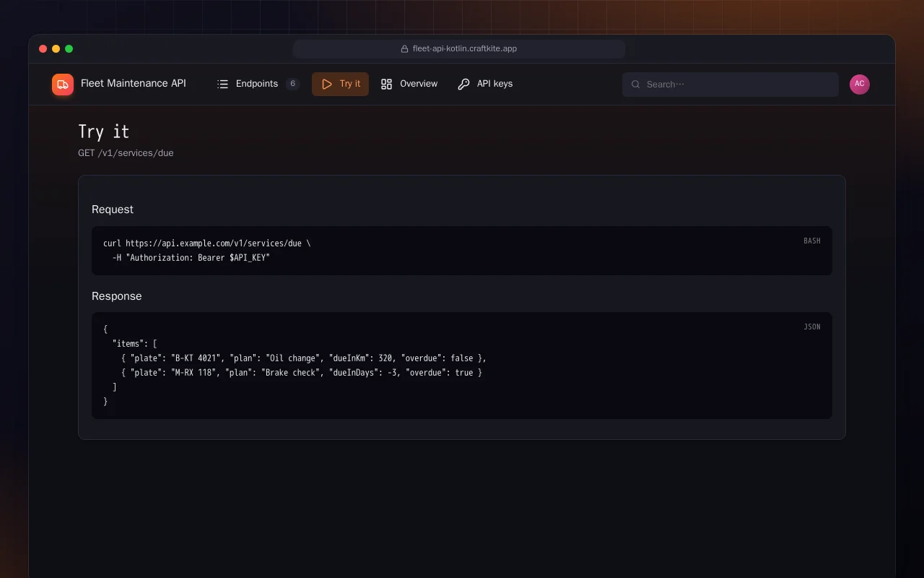This screenshot has width=924, height=578.
Task: Click the green maximize window button
Action: pyautogui.click(x=69, y=49)
